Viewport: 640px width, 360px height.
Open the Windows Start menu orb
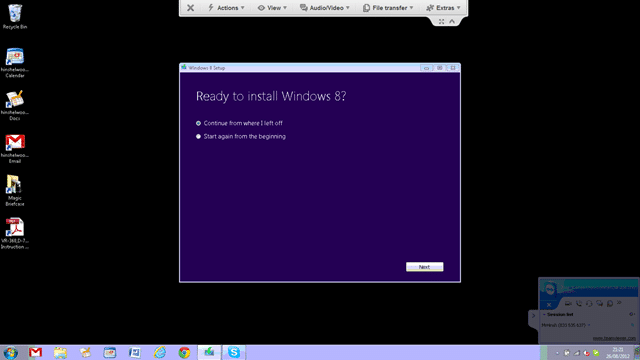(11, 352)
